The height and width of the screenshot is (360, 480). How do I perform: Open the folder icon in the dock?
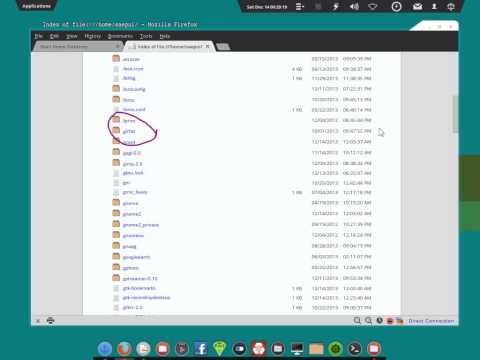pyautogui.click(x=316, y=349)
